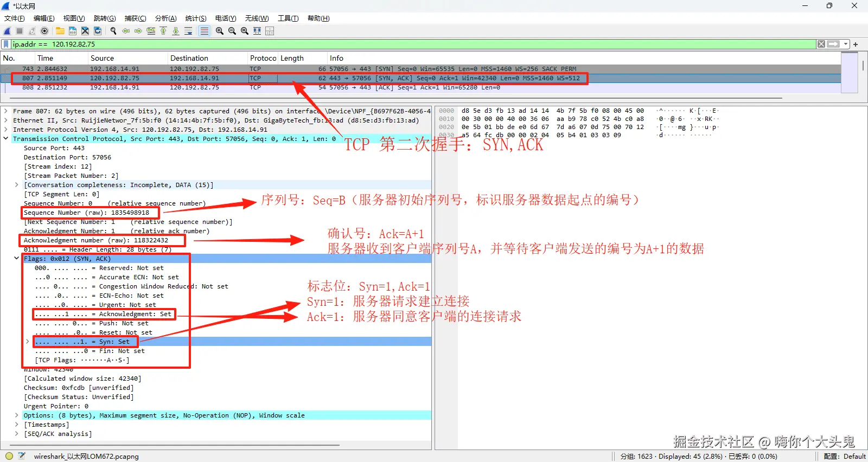
Task: Click the start capture shark fin icon
Action: tap(8, 31)
